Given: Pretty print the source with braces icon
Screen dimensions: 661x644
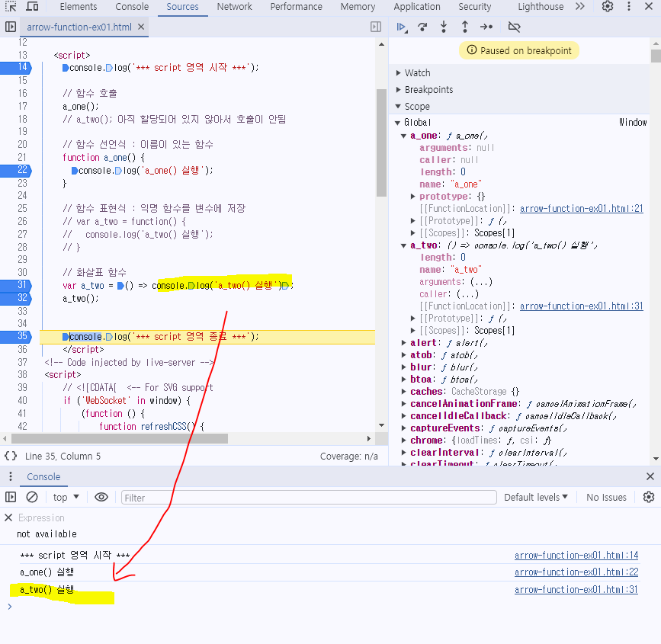Looking at the screenshot, I should point(11,456).
